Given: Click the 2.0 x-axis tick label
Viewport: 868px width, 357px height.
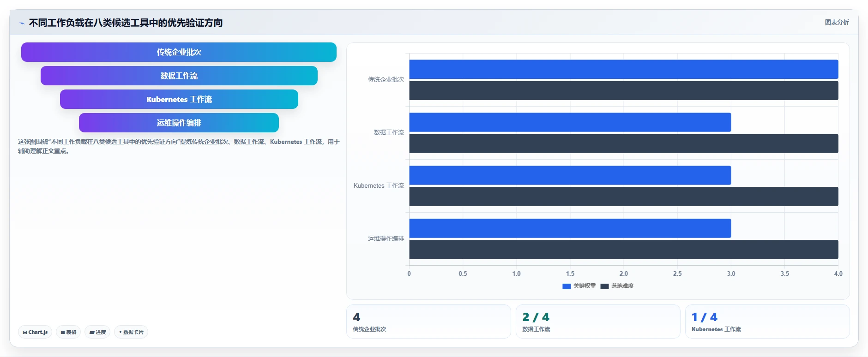Looking at the screenshot, I should click(624, 274).
